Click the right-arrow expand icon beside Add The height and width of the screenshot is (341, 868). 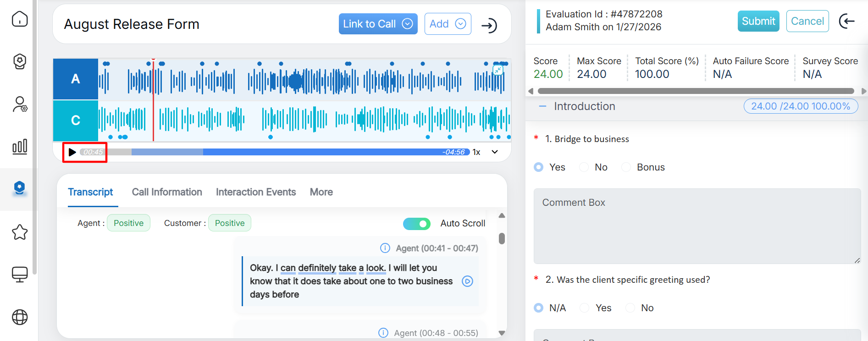point(489,25)
